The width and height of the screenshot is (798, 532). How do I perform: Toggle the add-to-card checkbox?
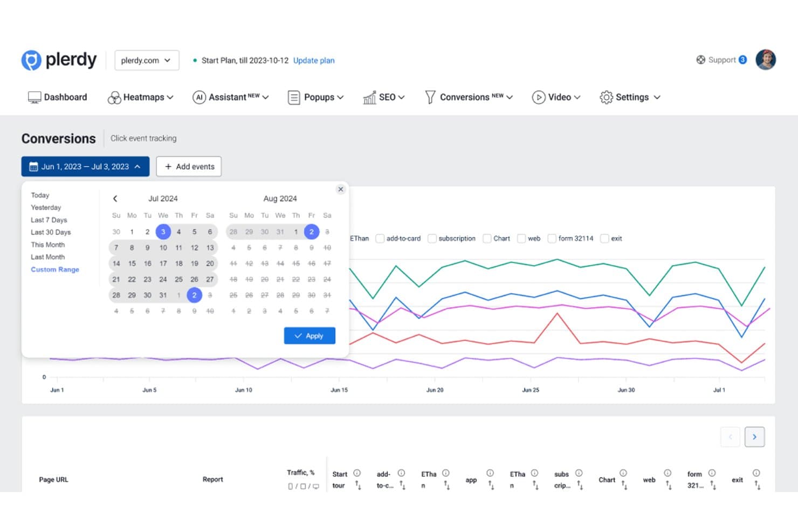click(380, 238)
